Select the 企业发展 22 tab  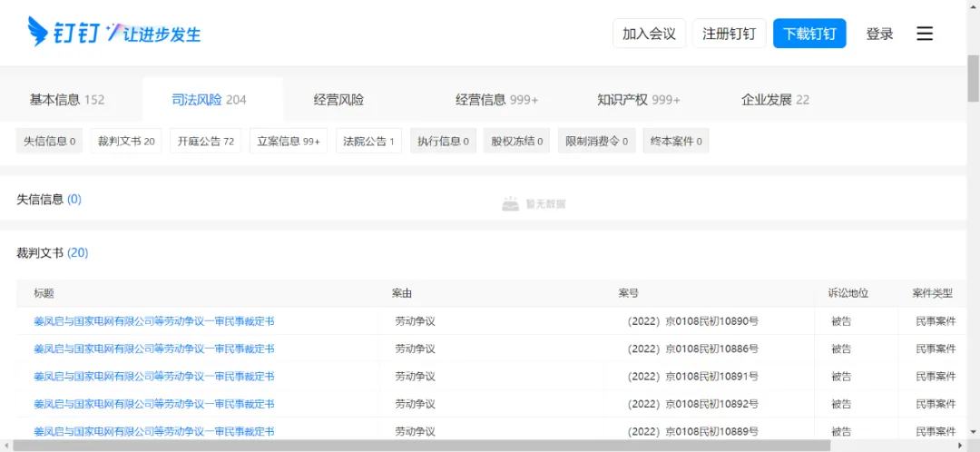tap(775, 100)
